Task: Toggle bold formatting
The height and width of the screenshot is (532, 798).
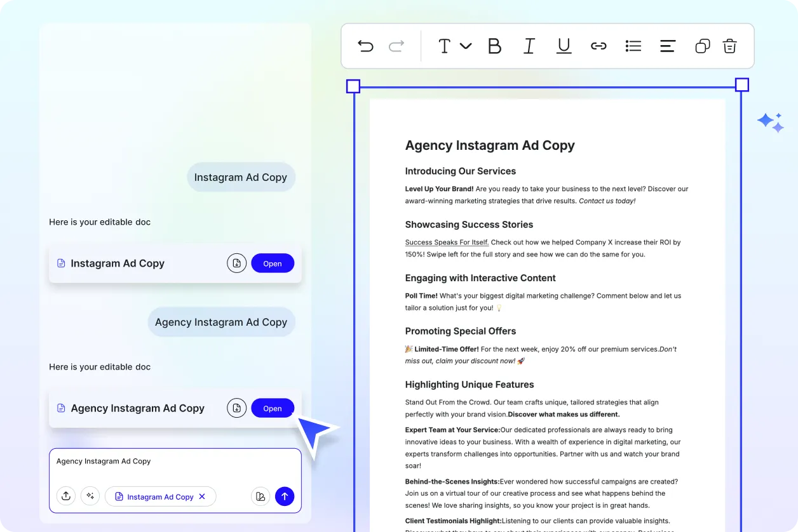Action: [x=494, y=46]
